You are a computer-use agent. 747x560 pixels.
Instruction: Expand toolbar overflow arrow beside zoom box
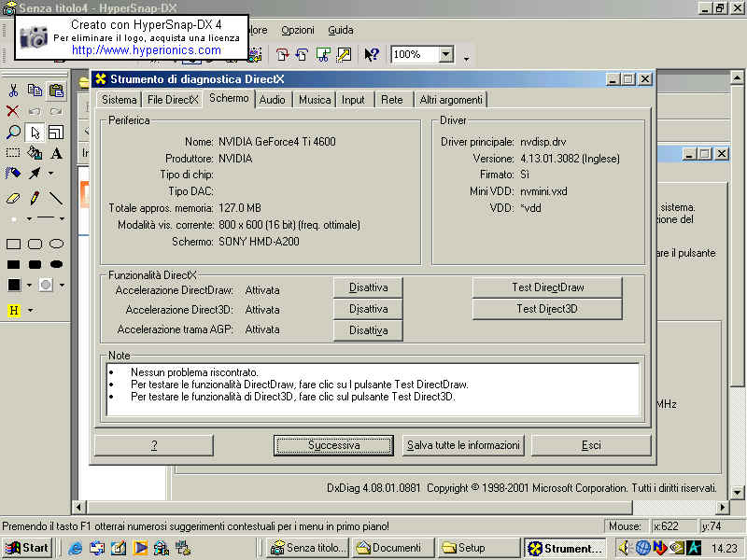[466, 59]
